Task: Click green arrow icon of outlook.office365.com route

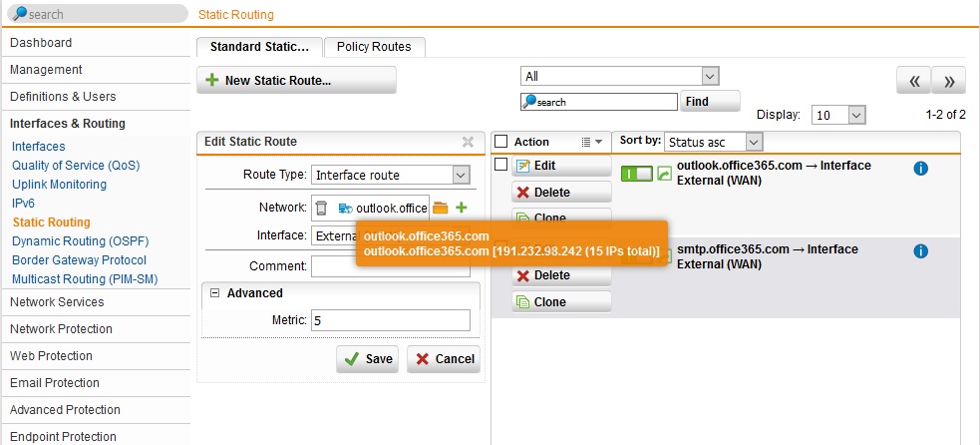Action: tap(664, 174)
